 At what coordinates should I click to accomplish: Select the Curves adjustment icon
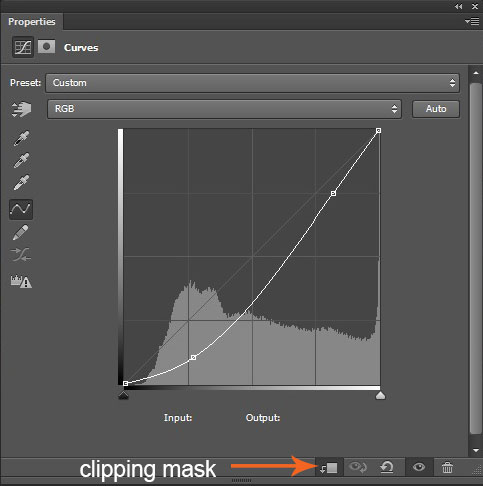coord(23,47)
